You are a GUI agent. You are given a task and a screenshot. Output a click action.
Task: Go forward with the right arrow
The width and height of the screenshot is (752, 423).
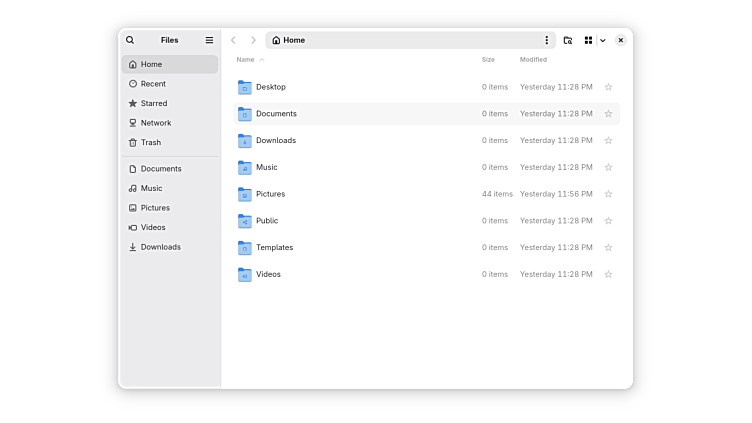(253, 40)
